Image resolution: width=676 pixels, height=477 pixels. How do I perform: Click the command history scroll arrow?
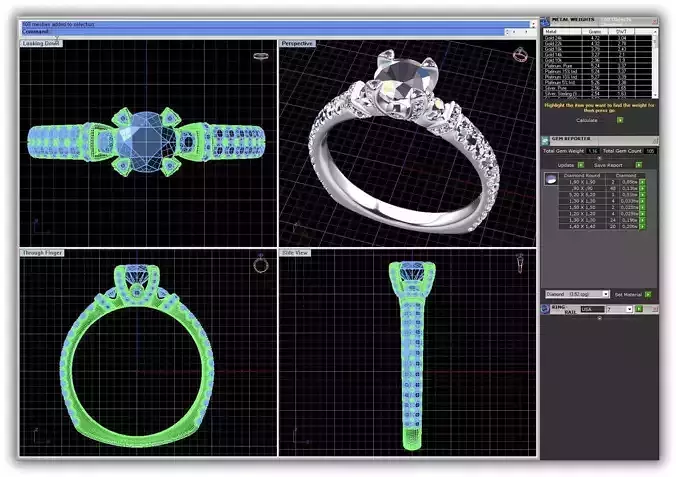click(533, 25)
